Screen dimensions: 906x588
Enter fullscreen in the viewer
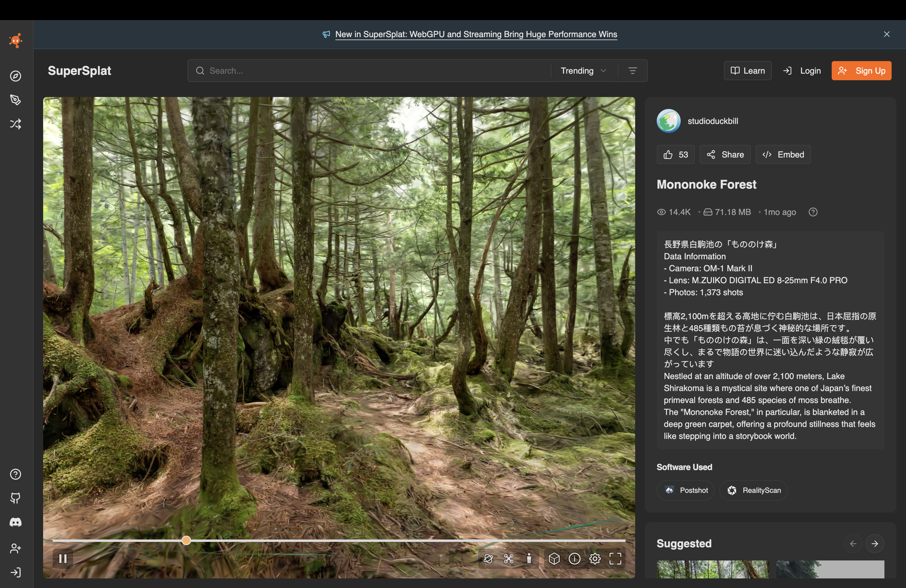click(x=615, y=558)
